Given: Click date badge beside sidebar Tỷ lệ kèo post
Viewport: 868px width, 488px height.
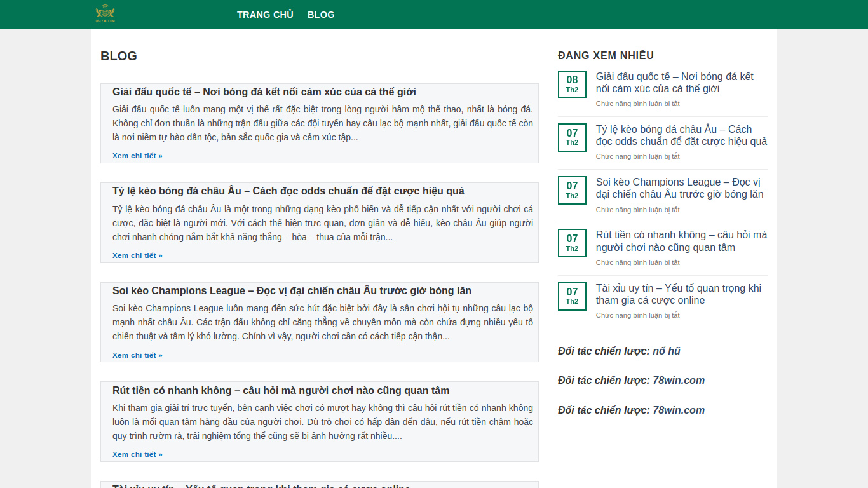Looking at the screenshot, I should (572, 137).
